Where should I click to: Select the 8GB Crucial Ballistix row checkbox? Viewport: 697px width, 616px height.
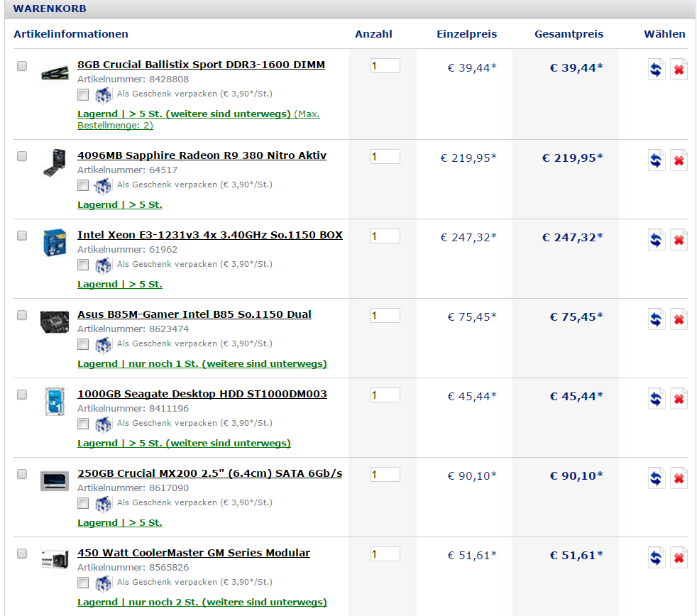22,66
